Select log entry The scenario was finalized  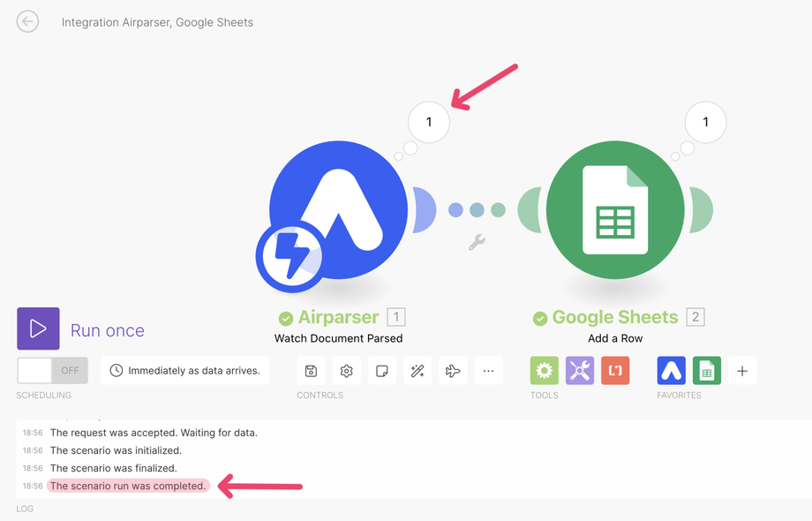tap(113, 468)
